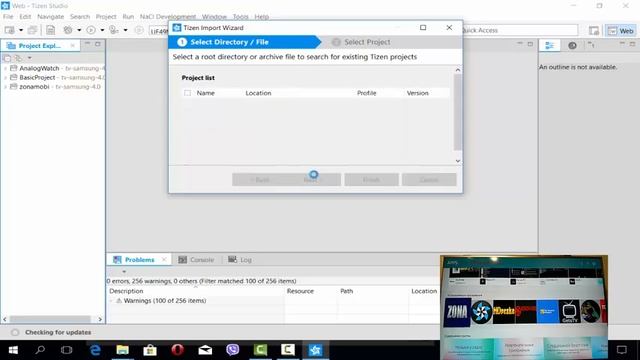
Task: Click the TV camera preview thumbnail
Action: coord(524,308)
